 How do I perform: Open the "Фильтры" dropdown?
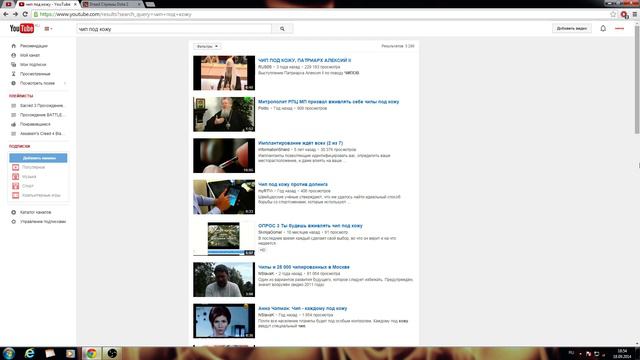[207, 46]
